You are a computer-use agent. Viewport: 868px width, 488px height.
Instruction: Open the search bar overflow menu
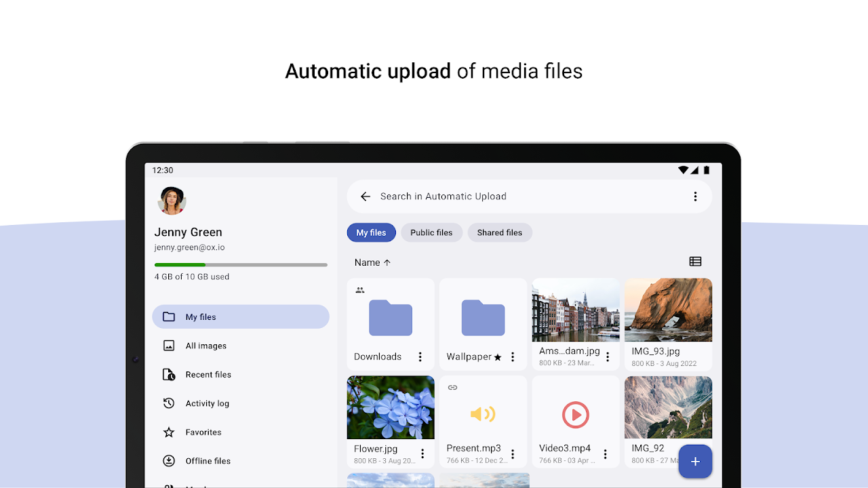pos(695,197)
